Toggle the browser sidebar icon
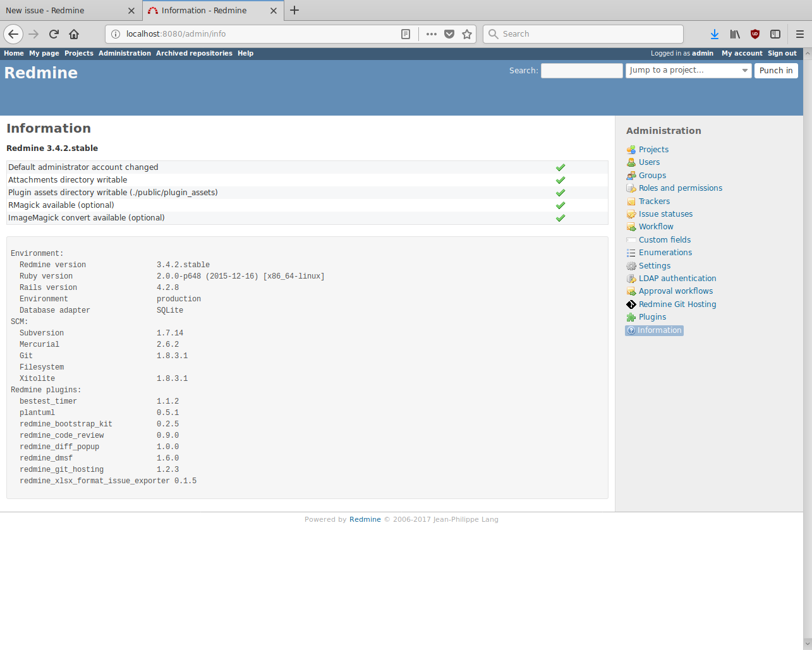The height and width of the screenshot is (650, 812). [x=775, y=34]
